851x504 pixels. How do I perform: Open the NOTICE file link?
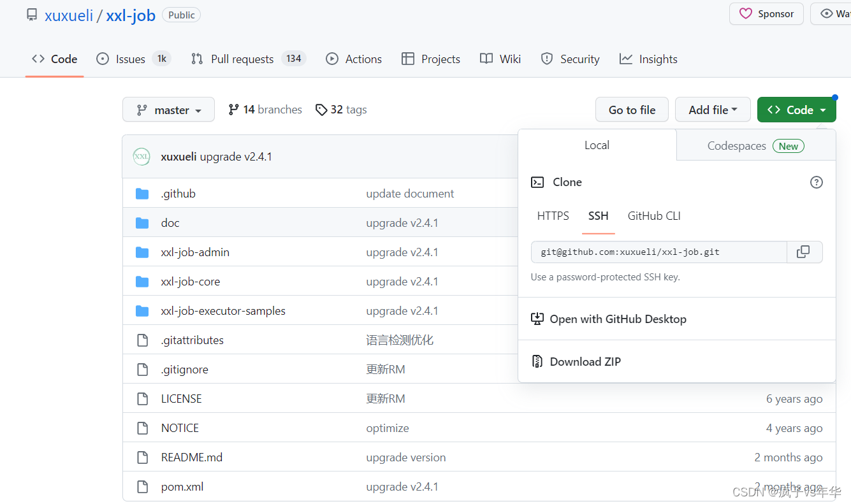click(x=180, y=428)
